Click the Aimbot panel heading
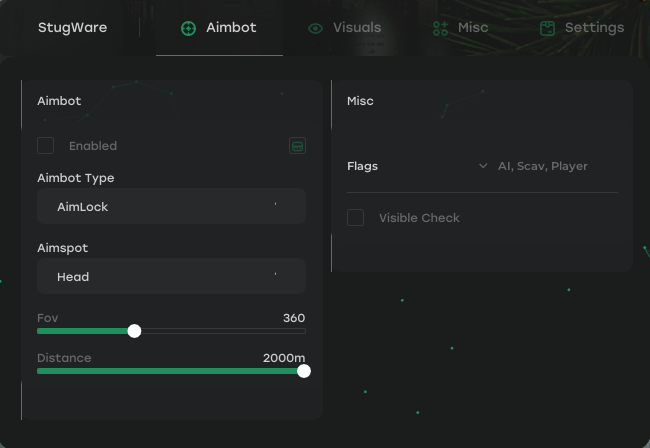Image resolution: width=650 pixels, height=448 pixels. pos(59,101)
